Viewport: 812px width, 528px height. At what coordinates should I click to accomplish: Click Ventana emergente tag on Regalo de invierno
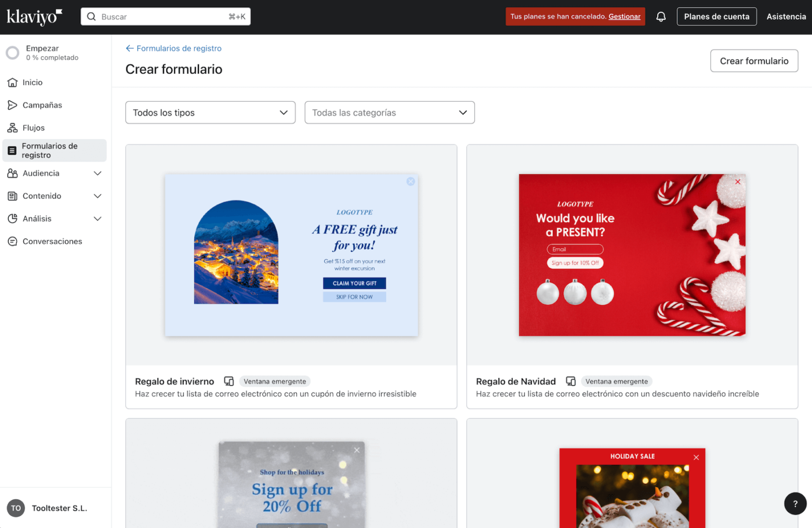click(275, 381)
